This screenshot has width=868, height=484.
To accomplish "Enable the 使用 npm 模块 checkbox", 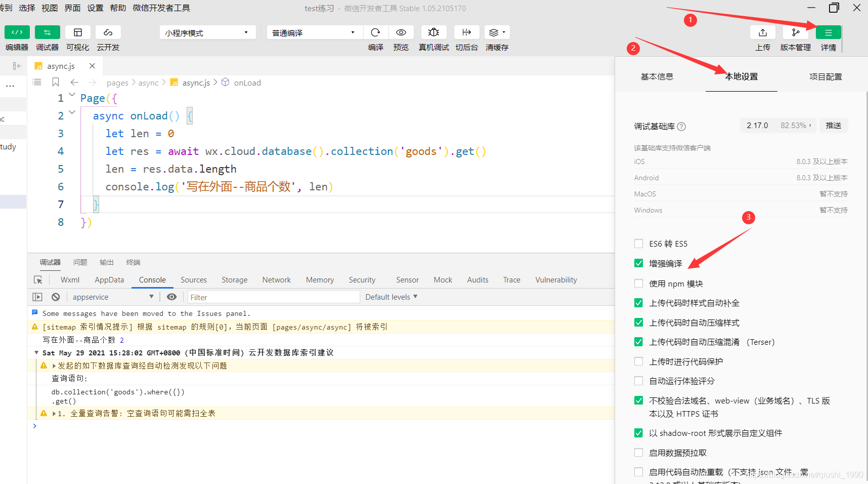I will tap(638, 284).
